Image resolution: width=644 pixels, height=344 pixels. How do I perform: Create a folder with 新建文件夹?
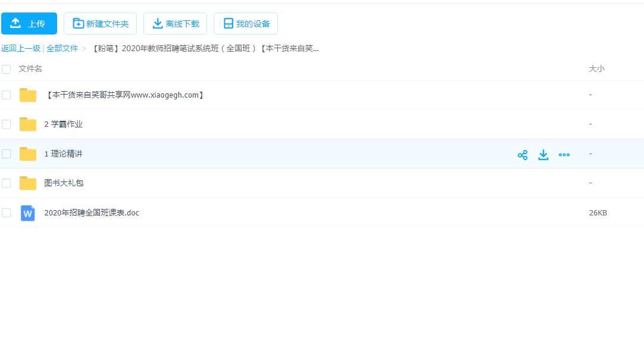coord(100,23)
